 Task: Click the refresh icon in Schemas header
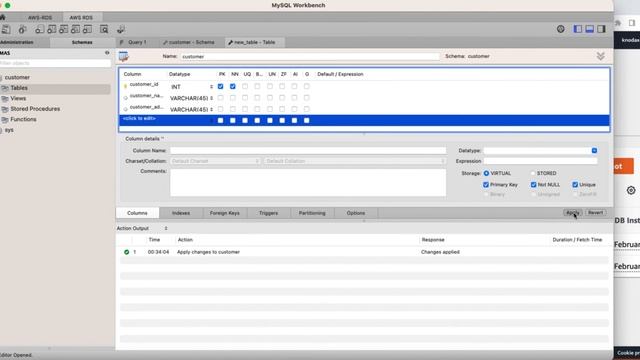(x=107, y=53)
